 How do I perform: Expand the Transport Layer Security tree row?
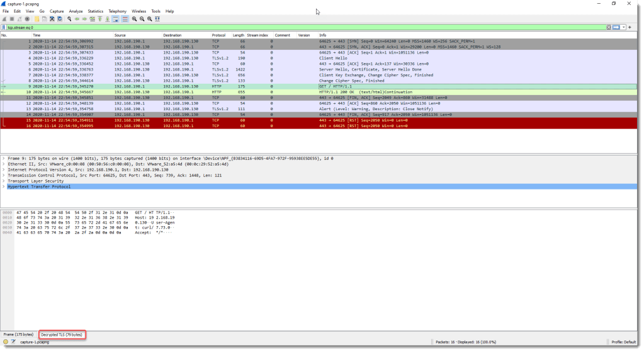(x=4, y=181)
